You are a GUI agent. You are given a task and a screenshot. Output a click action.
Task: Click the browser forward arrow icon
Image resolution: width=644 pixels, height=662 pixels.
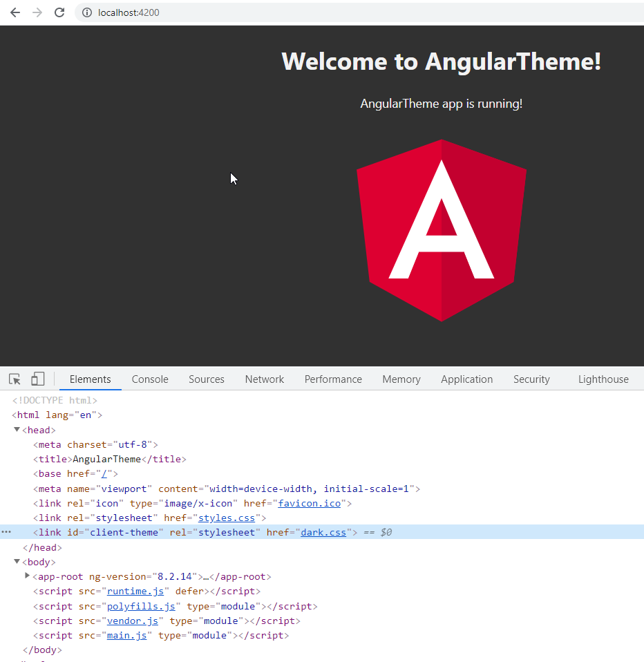click(x=37, y=12)
